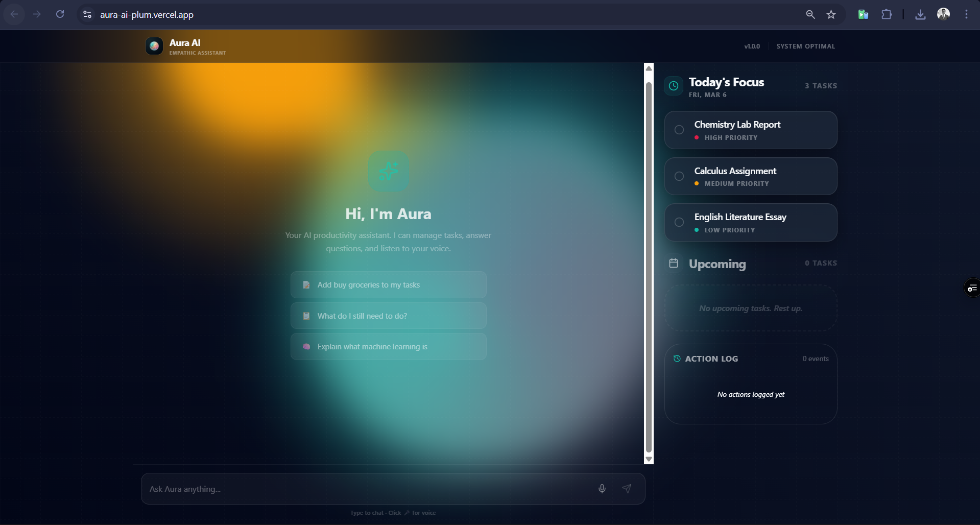Pick 'Explain what machine learning is' suggestion
Screen dimensions: 980x525
[388, 347]
